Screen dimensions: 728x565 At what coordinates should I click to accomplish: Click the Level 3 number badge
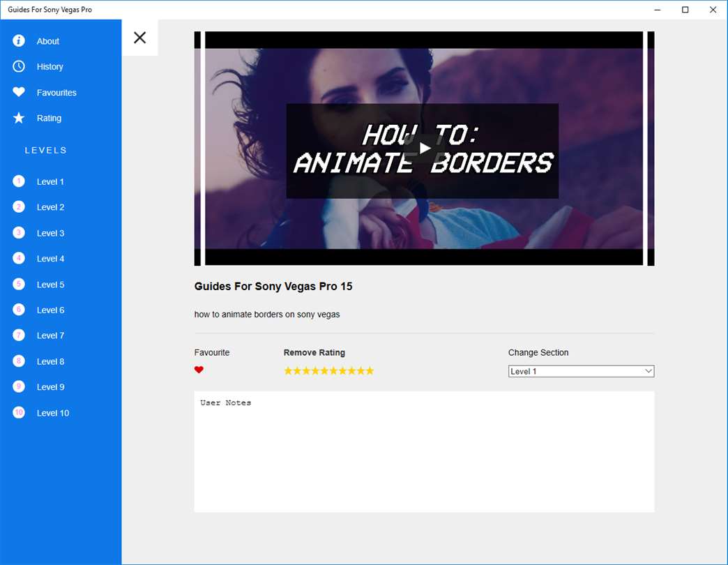click(x=19, y=232)
